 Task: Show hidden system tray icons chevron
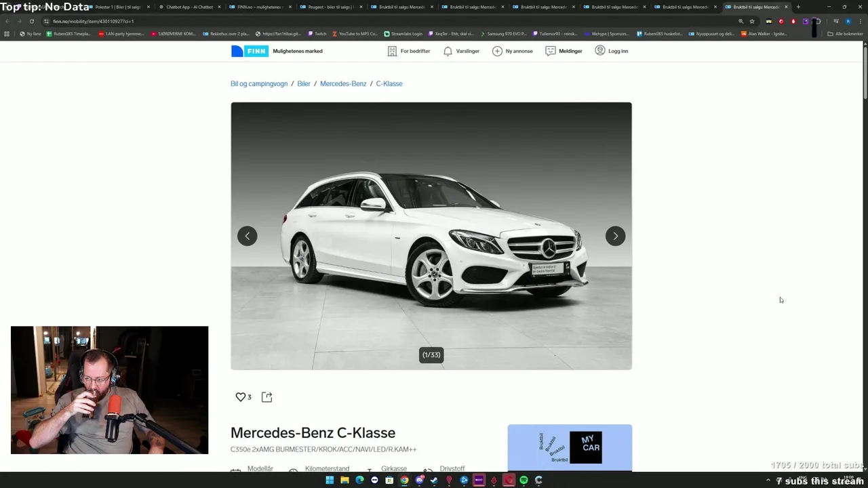click(x=768, y=480)
